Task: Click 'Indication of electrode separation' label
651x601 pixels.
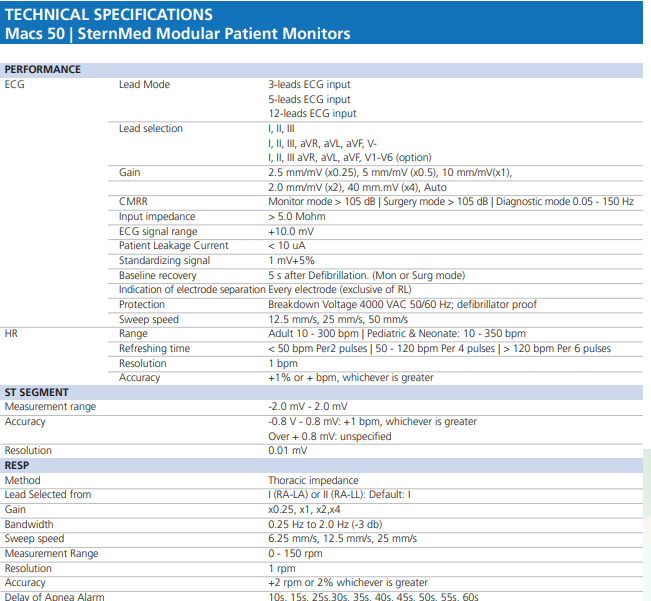Action: pyautogui.click(x=192, y=290)
